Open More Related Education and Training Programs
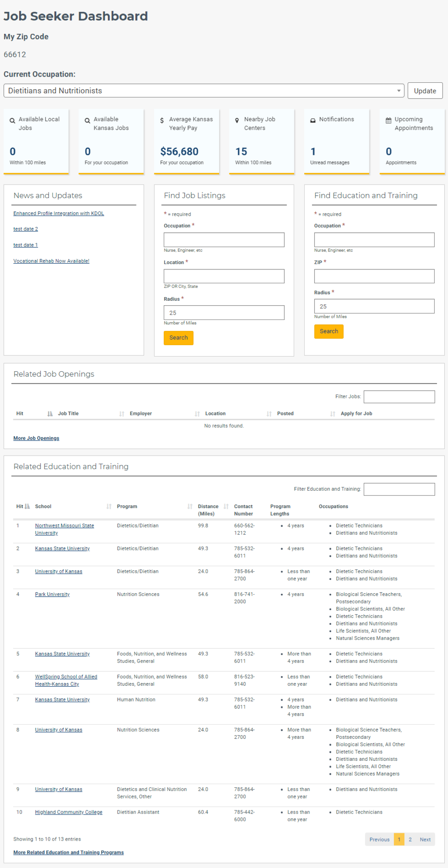 pyautogui.click(x=68, y=853)
